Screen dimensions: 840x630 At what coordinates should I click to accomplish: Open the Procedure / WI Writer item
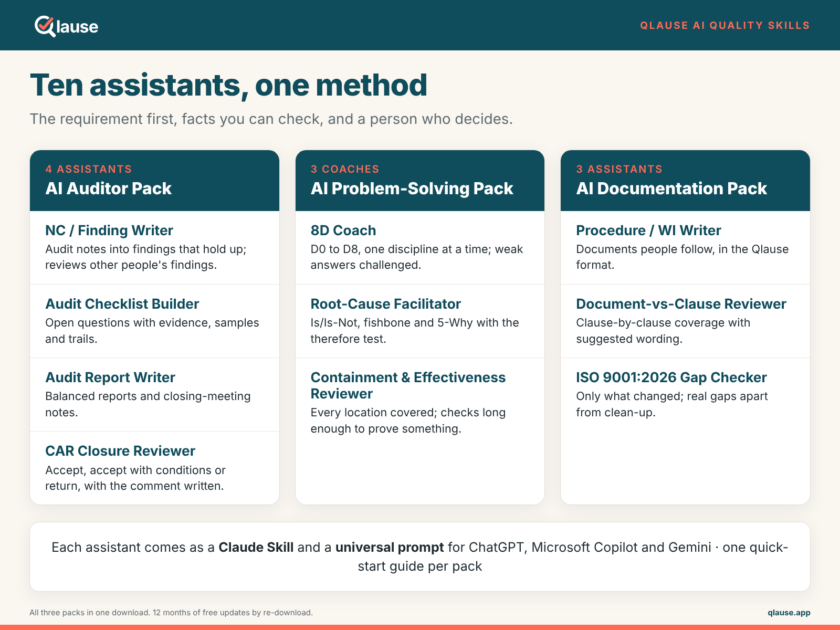pos(685,248)
